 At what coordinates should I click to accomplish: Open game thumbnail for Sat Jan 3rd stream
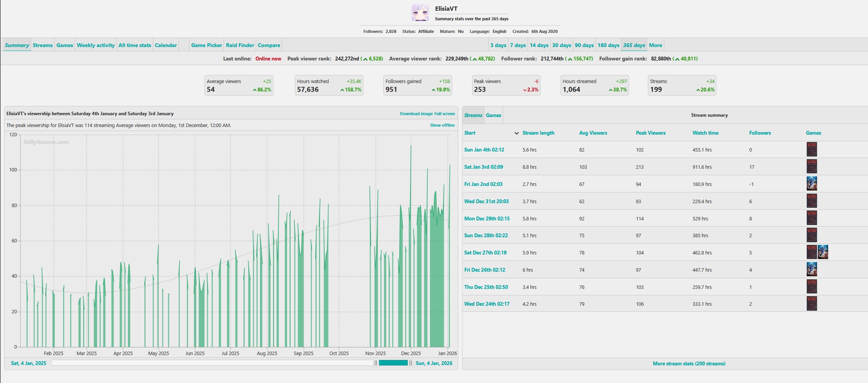812,166
